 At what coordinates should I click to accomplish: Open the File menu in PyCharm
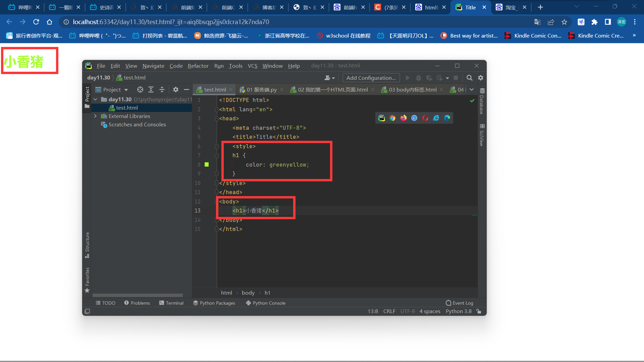(101, 66)
